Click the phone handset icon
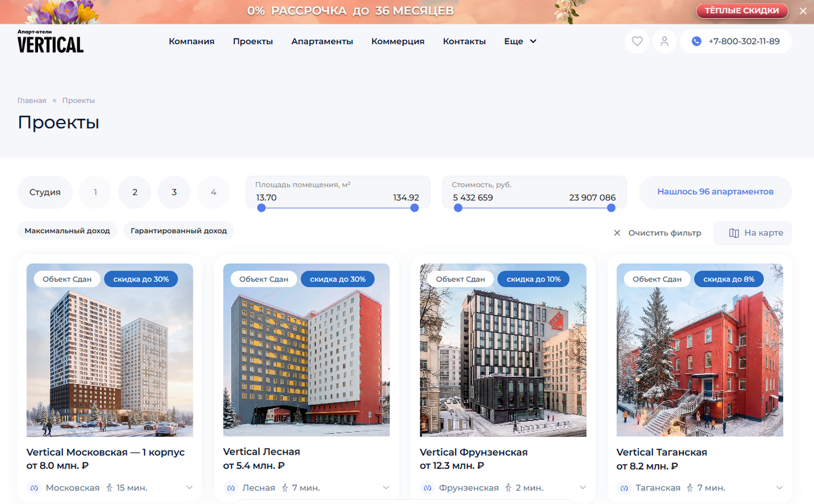This screenshot has width=814, height=504. pos(696,41)
